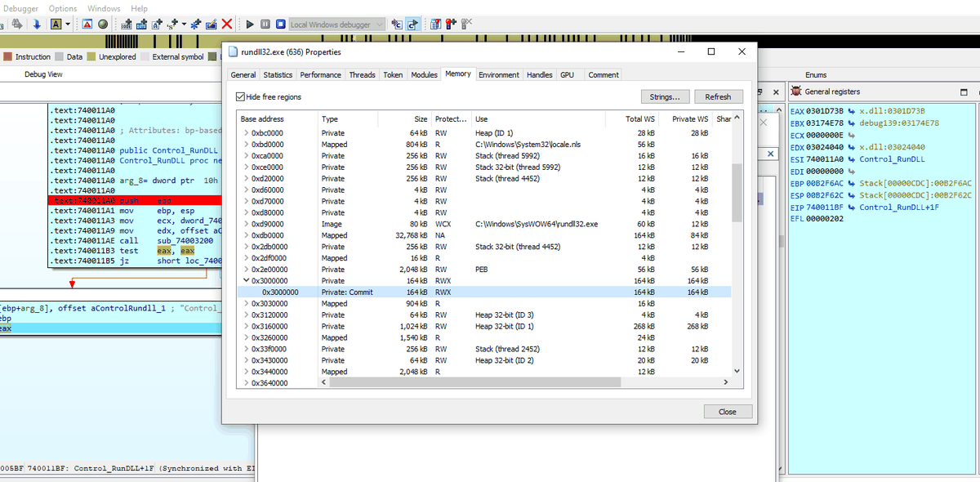Click the Close button in Properties dialog

click(728, 412)
